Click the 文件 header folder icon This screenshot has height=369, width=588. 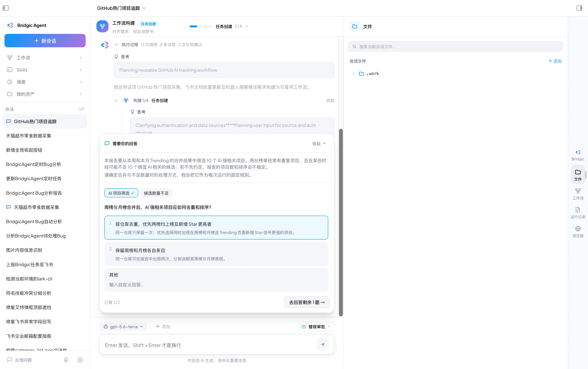[x=355, y=26]
